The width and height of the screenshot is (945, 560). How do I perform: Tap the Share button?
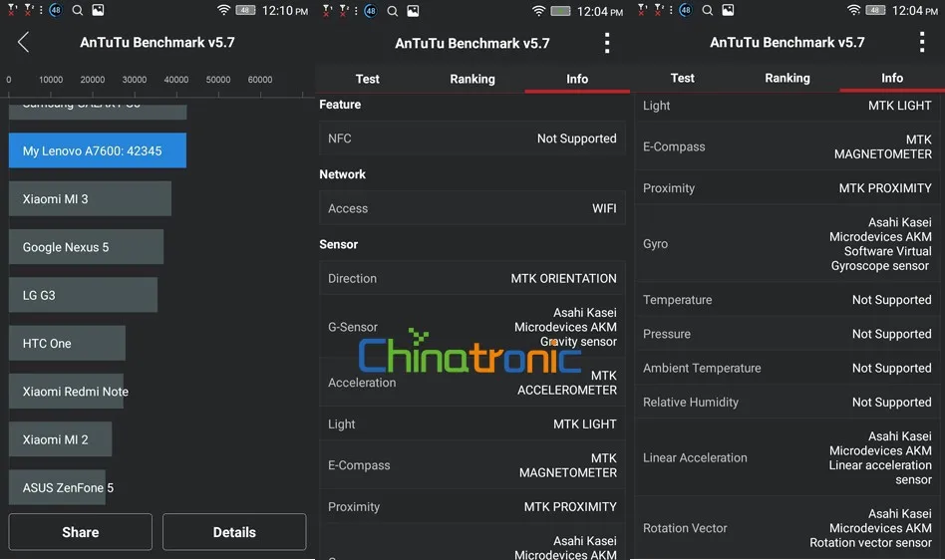(x=80, y=532)
